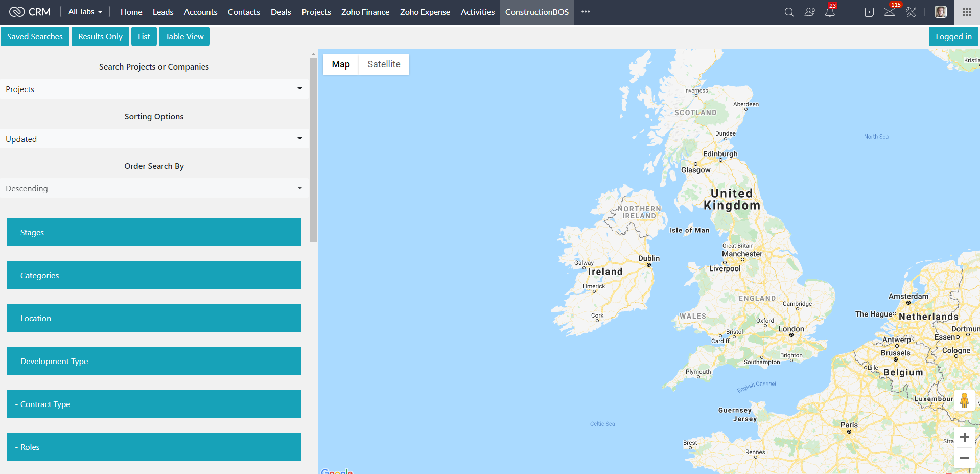This screenshot has width=980, height=474.
Task: Select the ConstructionBOS tab
Action: click(537, 12)
